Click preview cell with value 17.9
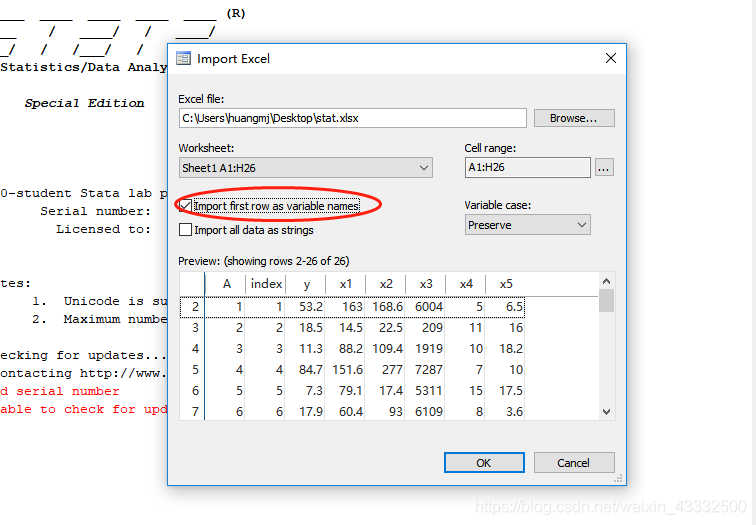This screenshot has height=525, width=756. (x=305, y=412)
